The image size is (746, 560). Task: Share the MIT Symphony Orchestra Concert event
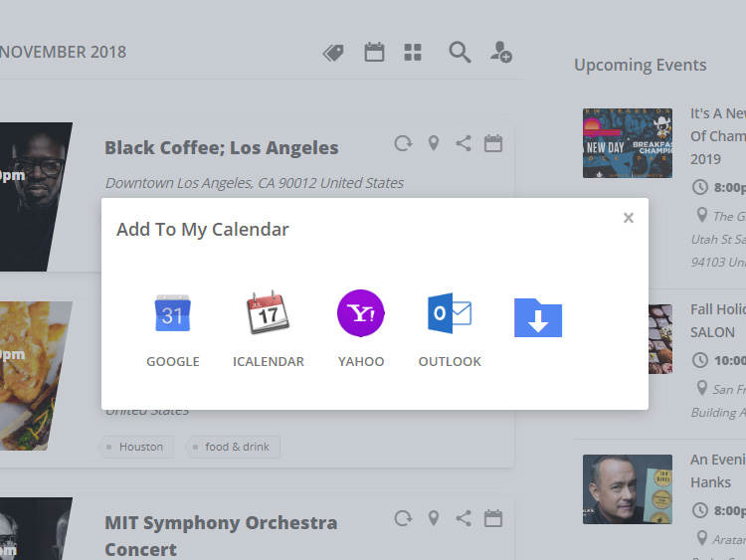pos(464,518)
